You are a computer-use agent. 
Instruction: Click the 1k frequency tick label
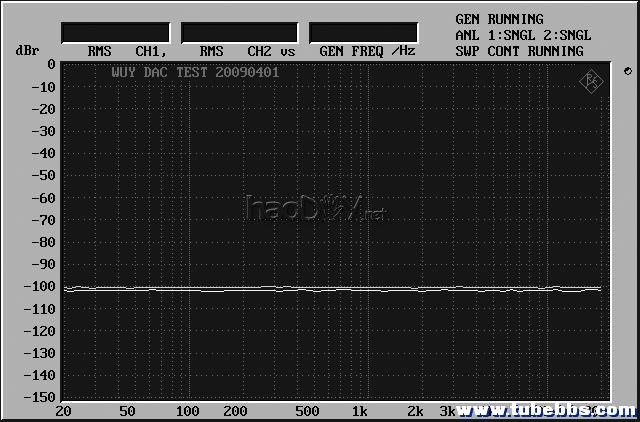click(359, 411)
